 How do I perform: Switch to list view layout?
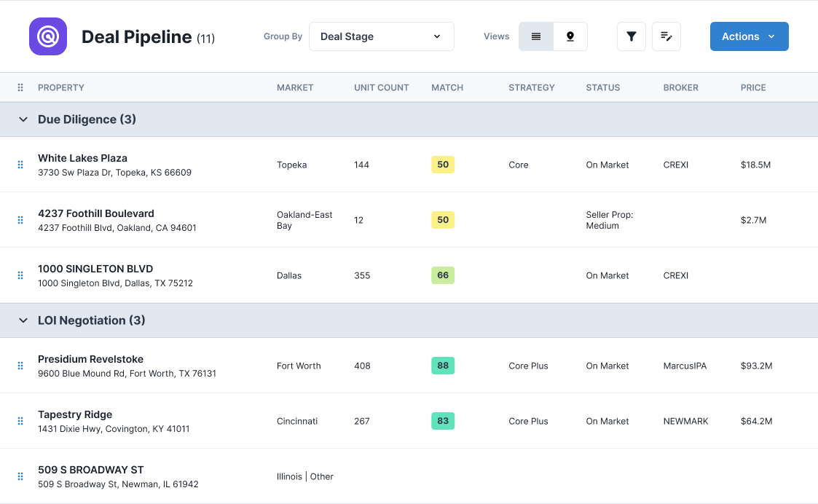pos(535,36)
